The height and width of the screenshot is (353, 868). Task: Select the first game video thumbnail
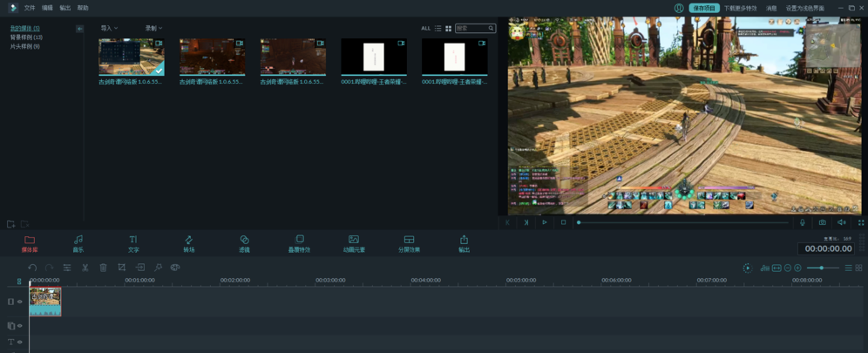pos(131,58)
